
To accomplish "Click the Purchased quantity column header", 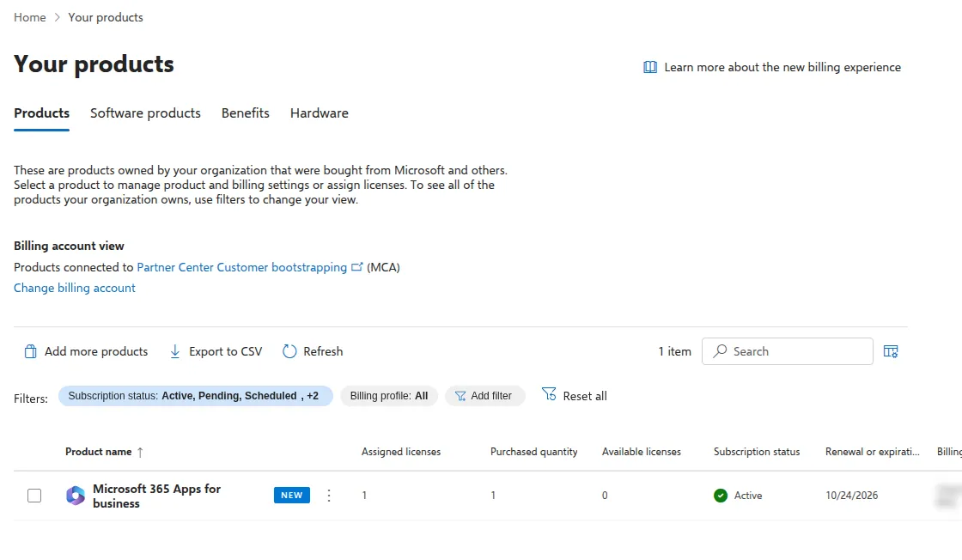I will pyautogui.click(x=533, y=452).
